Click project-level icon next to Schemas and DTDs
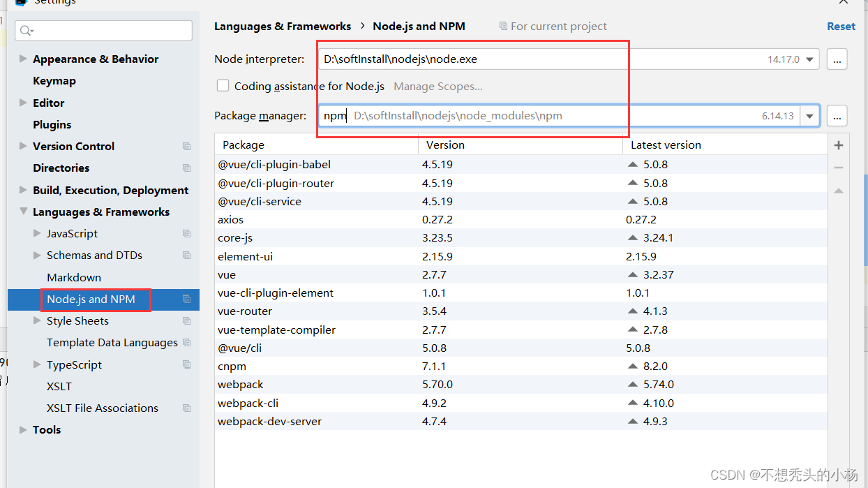Screen dimensions: 868x488 click(x=186, y=256)
